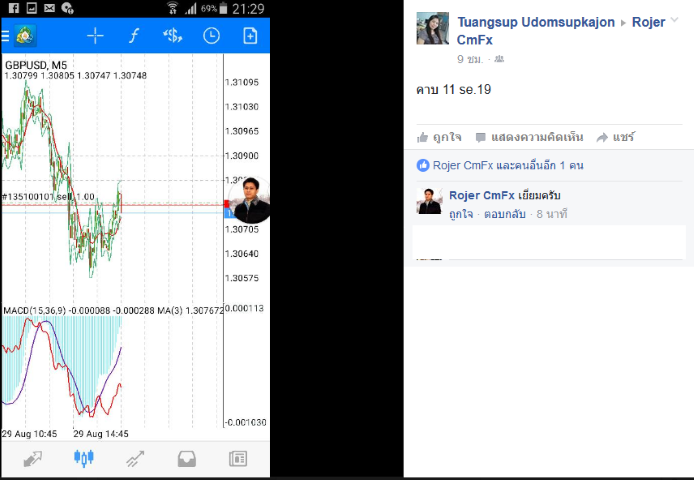This screenshot has width=694, height=480.
Task: Reply to Rojer CmFx's comment via ตอบกลับ
Action: pyautogui.click(x=505, y=214)
